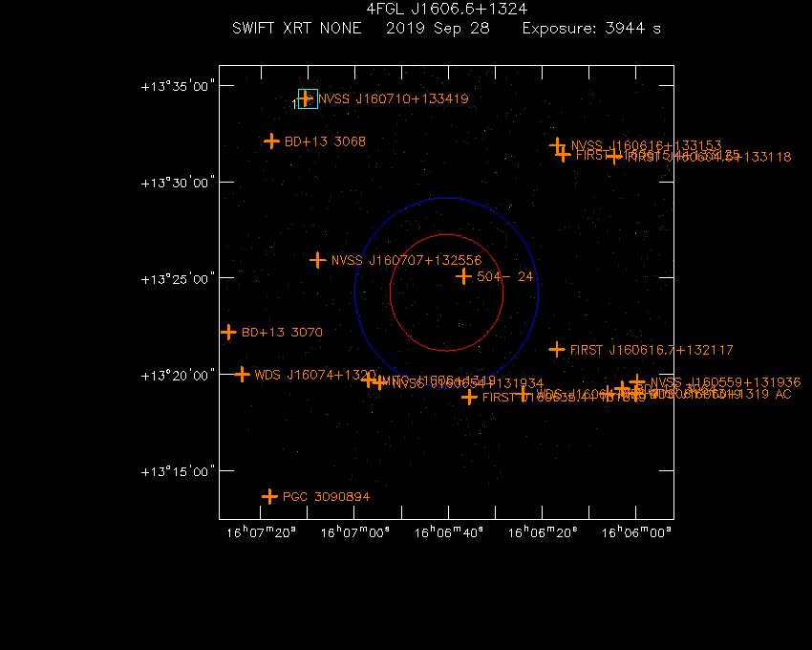Click the +13°20'00" declination label

point(178,376)
